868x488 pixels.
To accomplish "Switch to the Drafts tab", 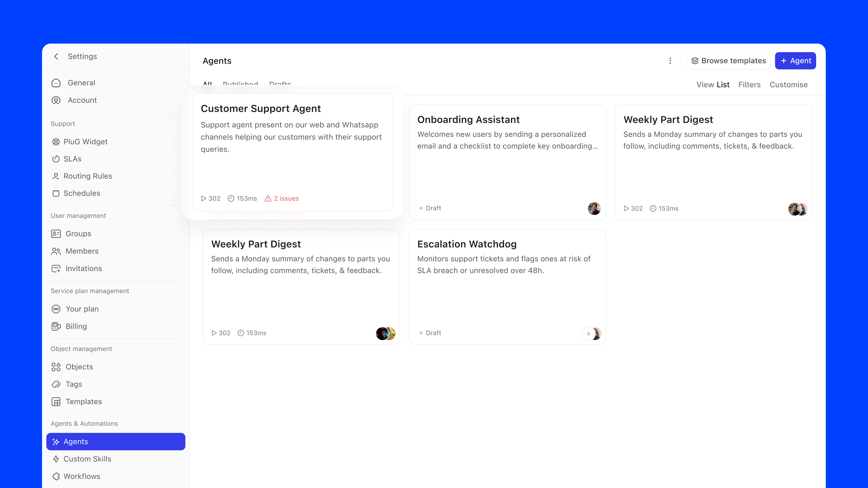I will 280,84.
